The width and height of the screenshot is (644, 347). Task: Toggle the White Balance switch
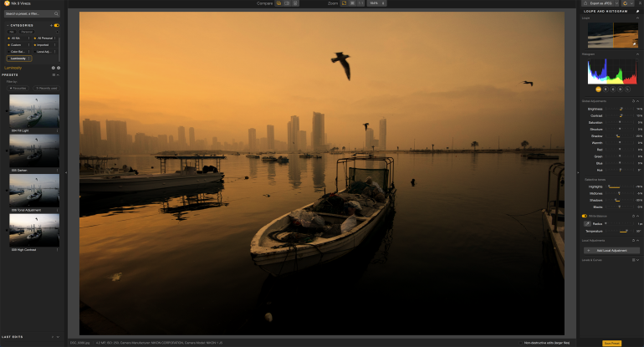[x=585, y=216]
